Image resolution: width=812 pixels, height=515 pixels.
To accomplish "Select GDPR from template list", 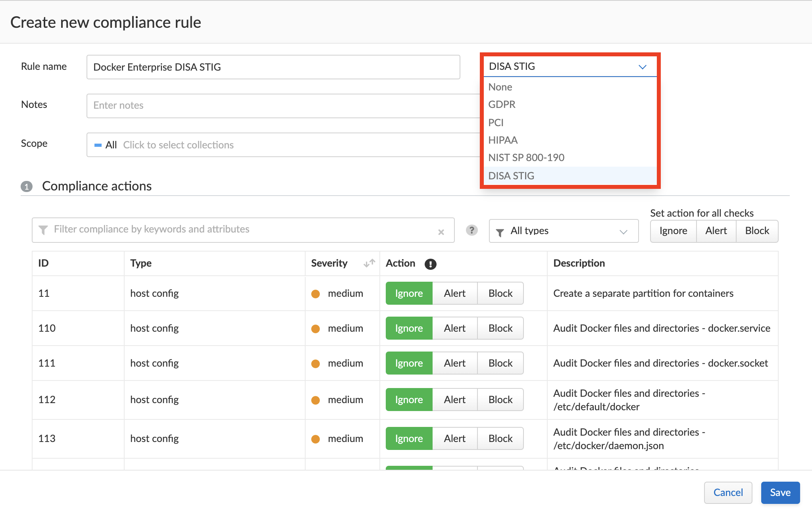I will click(x=570, y=104).
